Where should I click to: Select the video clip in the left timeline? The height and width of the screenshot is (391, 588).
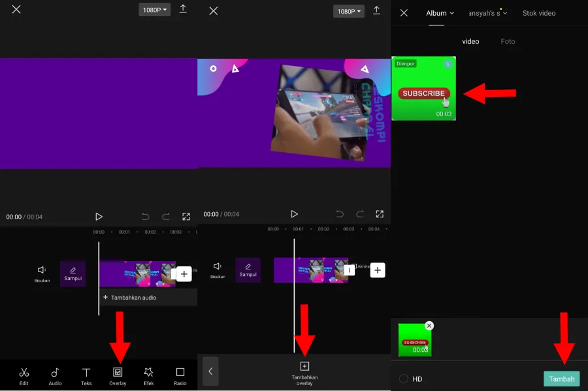click(x=137, y=274)
